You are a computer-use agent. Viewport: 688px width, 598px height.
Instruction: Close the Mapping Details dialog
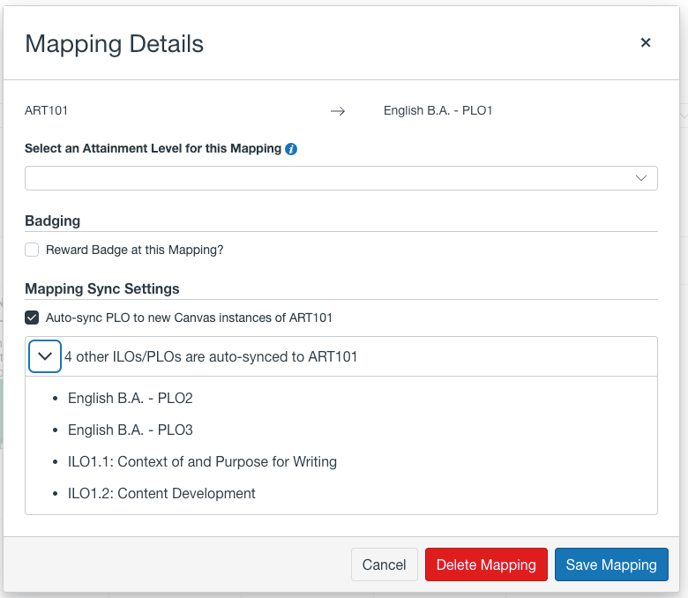tap(645, 43)
